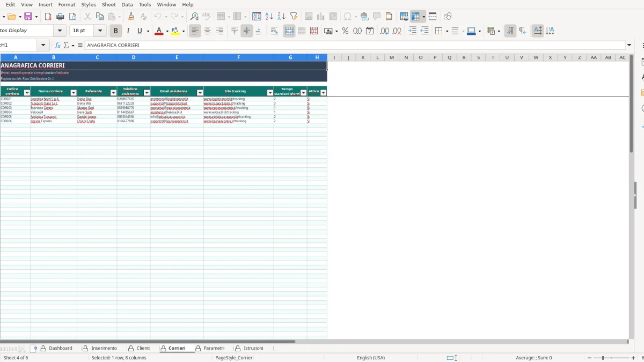644x362 pixels.
Task: Select column F header
Action: (x=238, y=57)
